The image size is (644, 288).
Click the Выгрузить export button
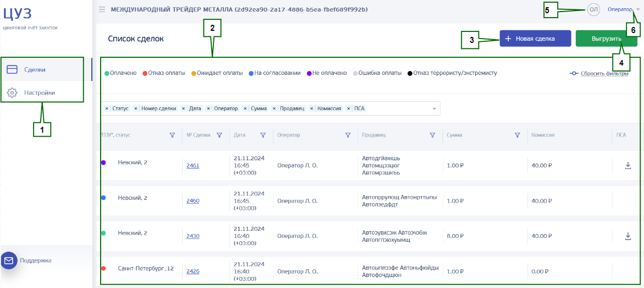tap(606, 38)
